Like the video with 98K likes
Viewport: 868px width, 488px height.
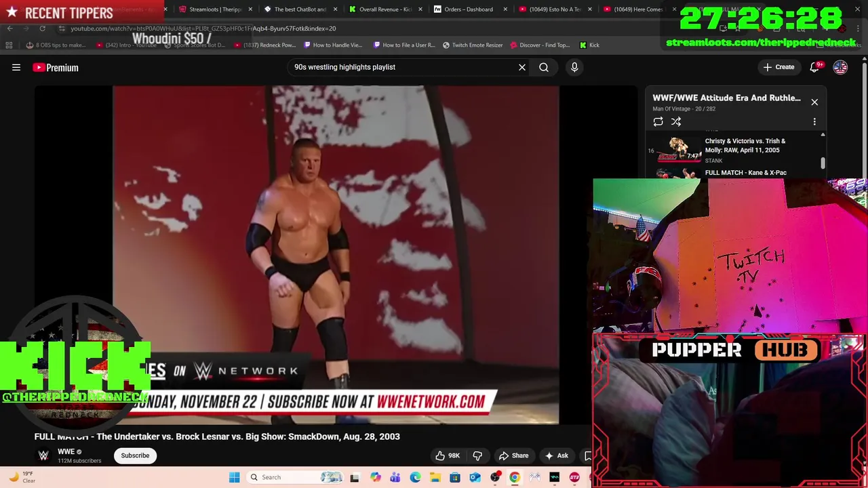(x=448, y=455)
